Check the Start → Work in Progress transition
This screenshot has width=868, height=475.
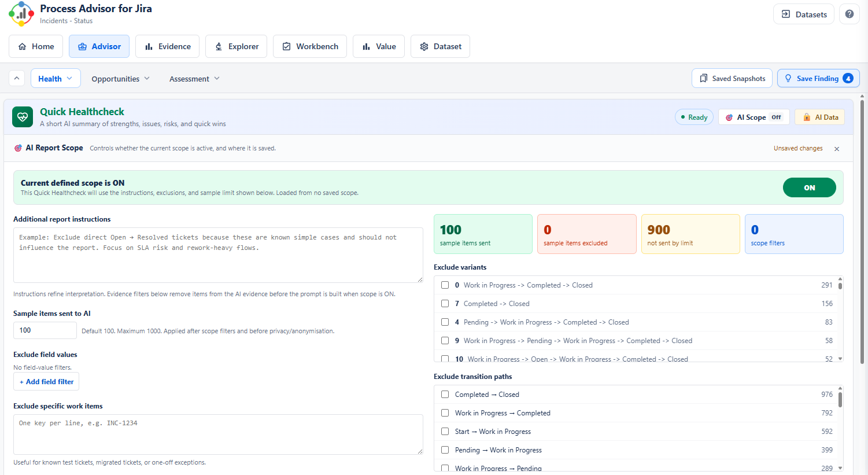pyautogui.click(x=445, y=432)
